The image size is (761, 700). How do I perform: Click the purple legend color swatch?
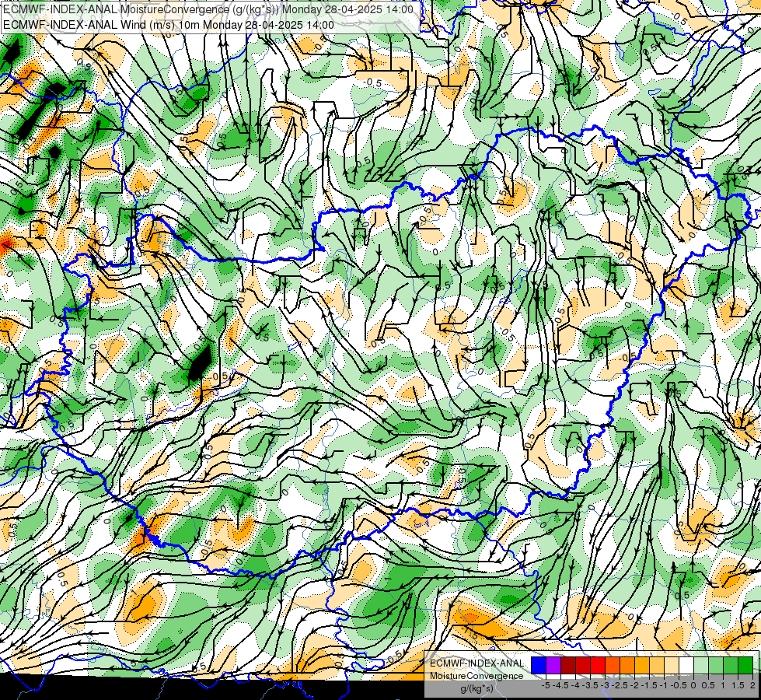[x=553, y=666]
